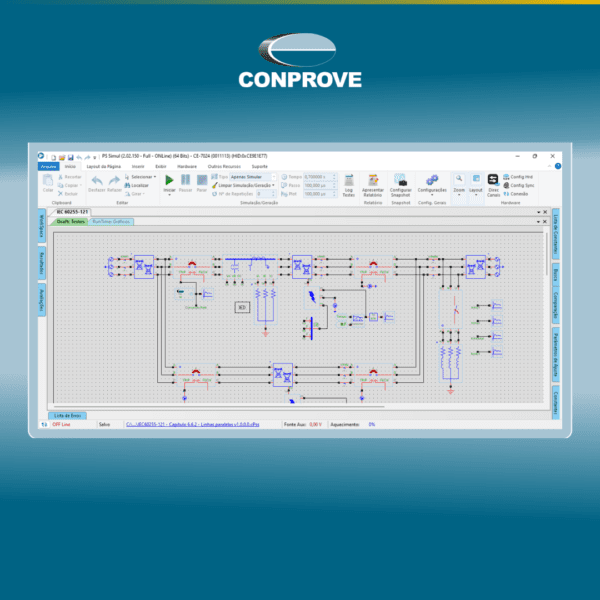Click the Excluir delete item
Screen dimensions: 600x600
(x=68, y=194)
